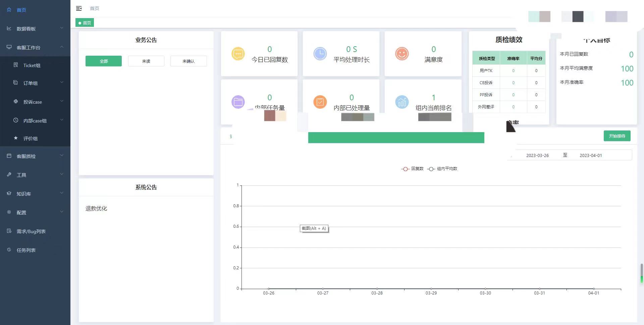
Task: Open the 评价组 menu item
Action: (35, 138)
